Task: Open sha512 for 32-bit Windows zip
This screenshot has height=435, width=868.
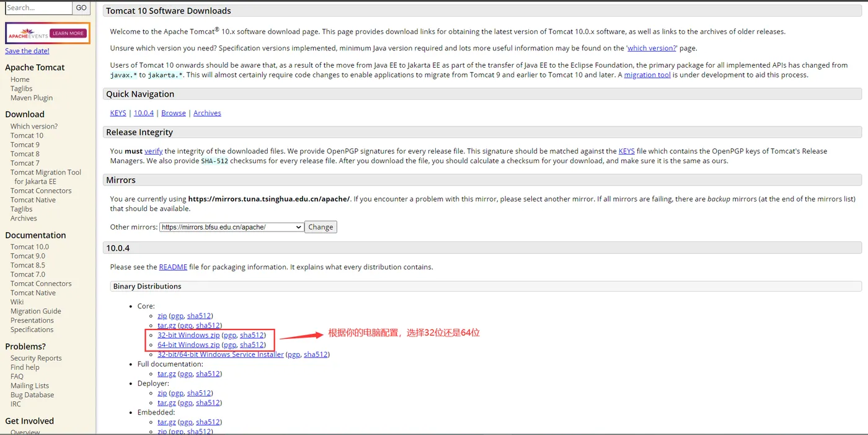Action: click(x=252, y=336)
